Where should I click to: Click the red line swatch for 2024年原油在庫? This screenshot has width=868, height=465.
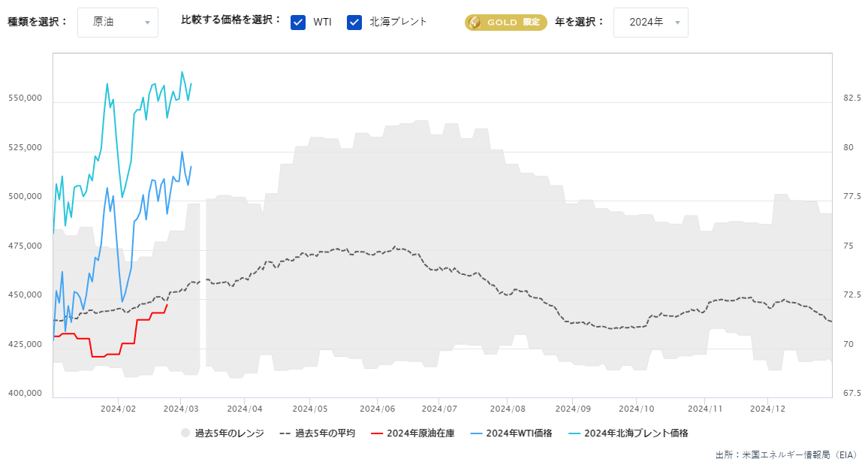[x=376, y=433]
